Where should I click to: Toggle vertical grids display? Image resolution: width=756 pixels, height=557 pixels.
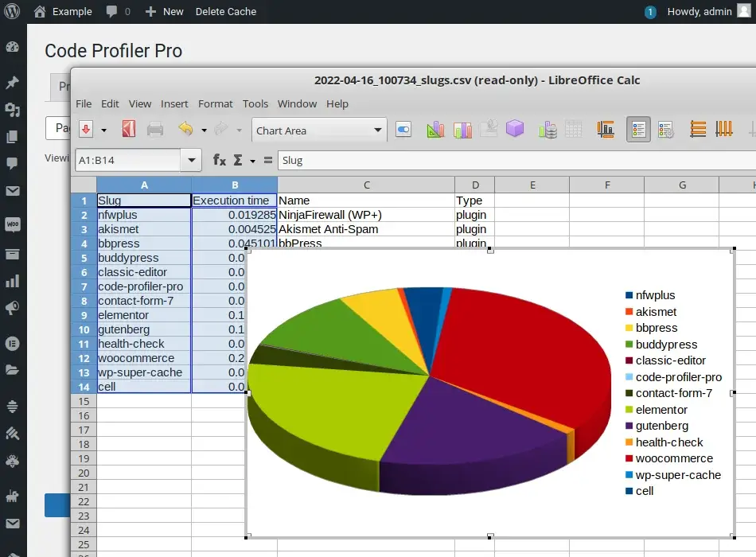tap(724, 129)
